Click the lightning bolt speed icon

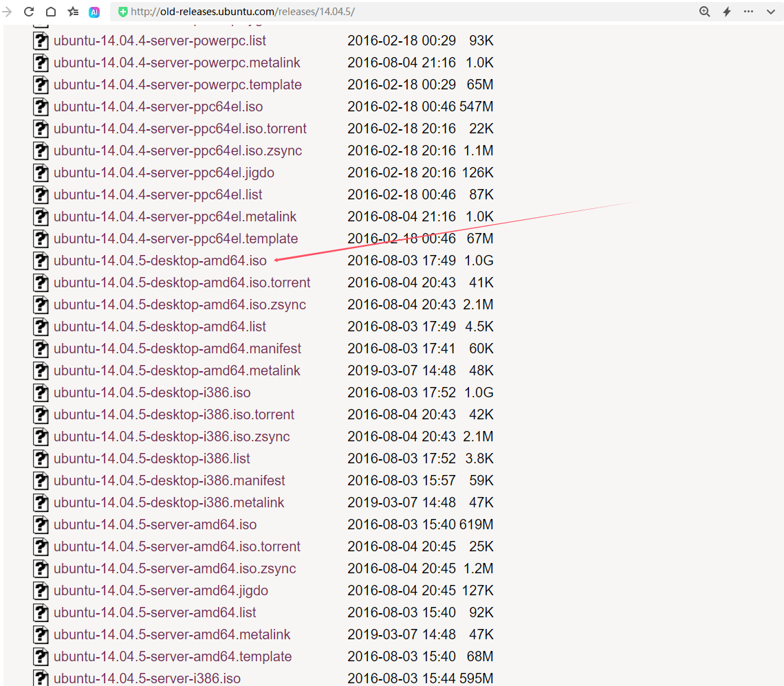coord(727,12)
